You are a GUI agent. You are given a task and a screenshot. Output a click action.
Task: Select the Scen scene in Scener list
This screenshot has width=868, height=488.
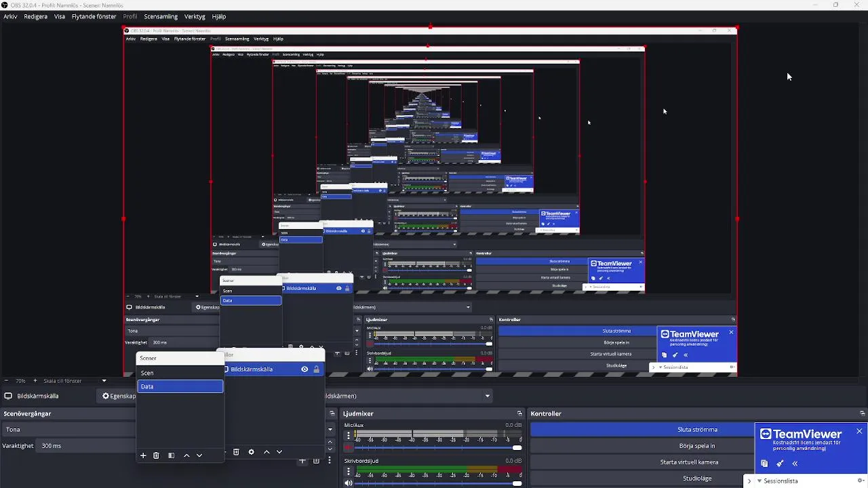click(x=180, y=373)
